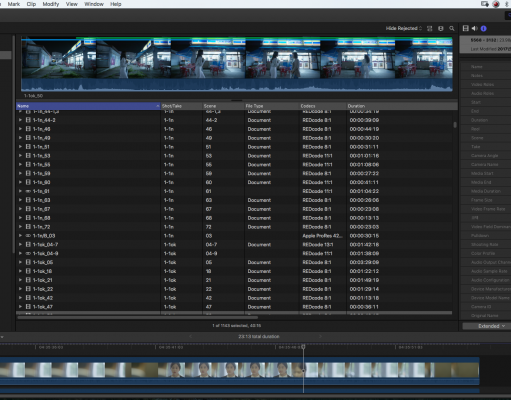Open the Bluetooth menu bar icon
The width and height of the screenshot is (511, 400).
click(507, 4)
